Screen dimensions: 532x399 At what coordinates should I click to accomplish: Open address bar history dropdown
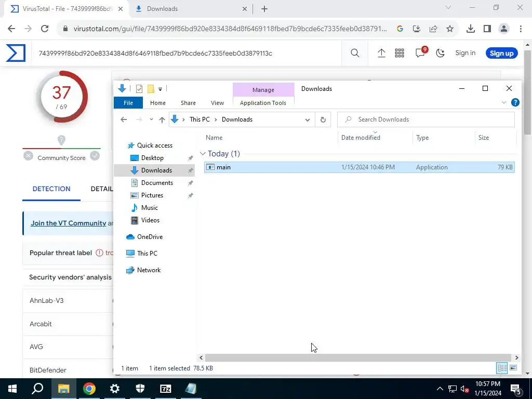tap(308, 119)
